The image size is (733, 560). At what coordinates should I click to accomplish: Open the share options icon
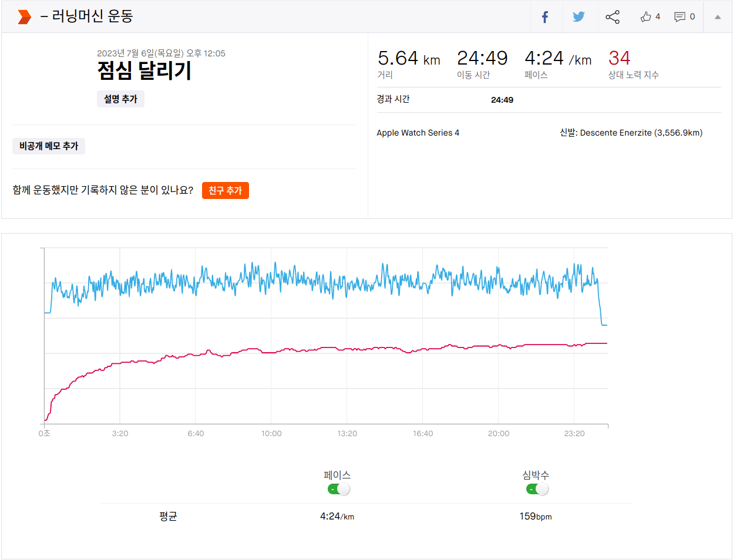613,17
